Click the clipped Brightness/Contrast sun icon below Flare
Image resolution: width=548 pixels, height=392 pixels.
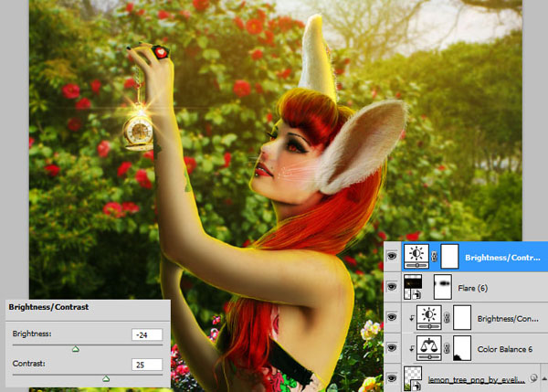(429, 317)
